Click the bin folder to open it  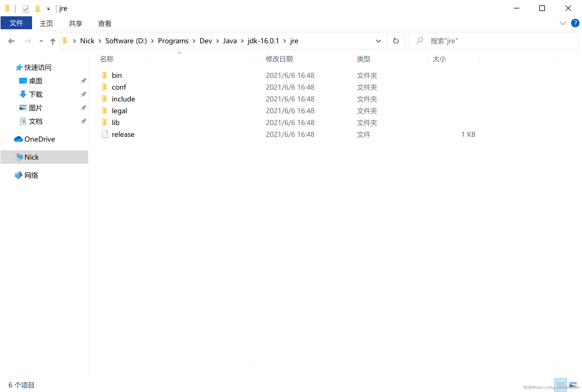pyautogui.click(x=116, y=75)
